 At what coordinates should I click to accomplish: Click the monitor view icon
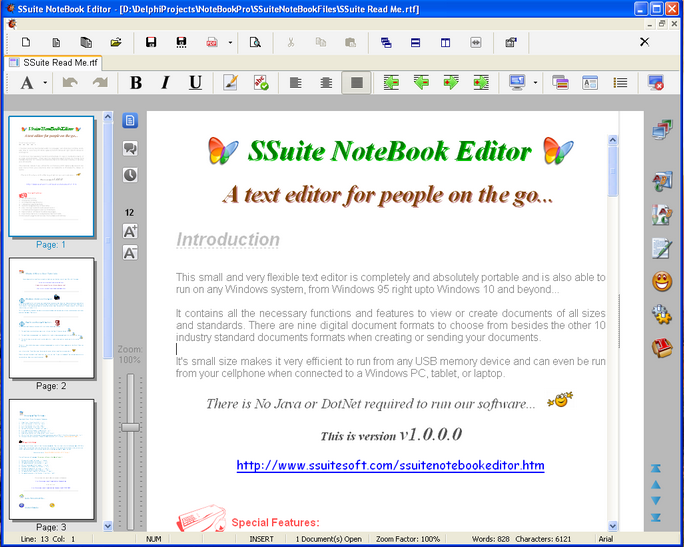click(x=517, y=82)
